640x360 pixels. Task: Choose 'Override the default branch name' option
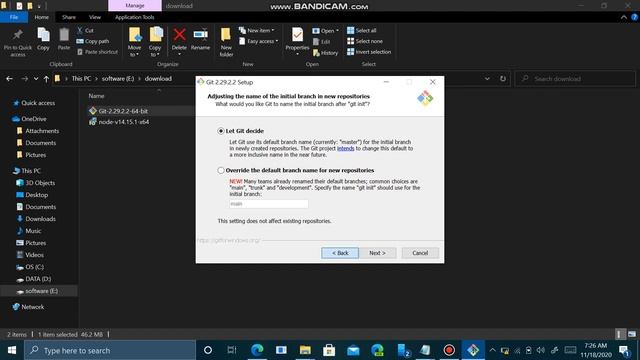221,170
